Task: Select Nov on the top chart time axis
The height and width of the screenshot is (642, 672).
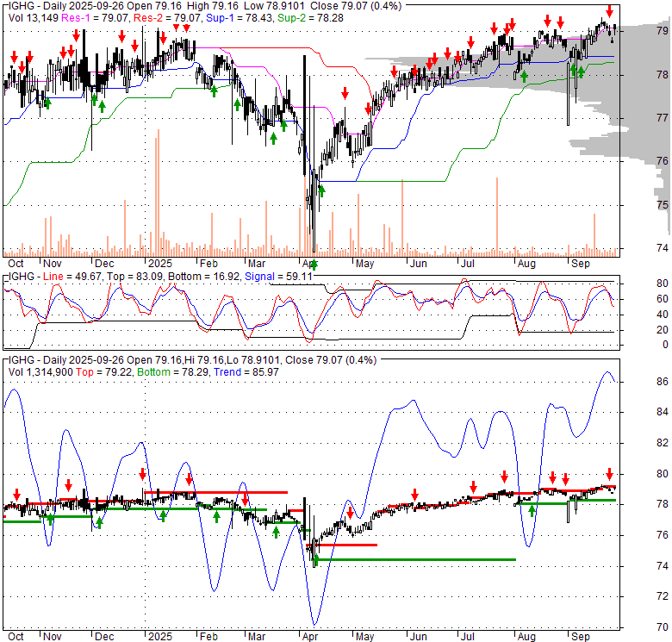Action: point(53,264)
